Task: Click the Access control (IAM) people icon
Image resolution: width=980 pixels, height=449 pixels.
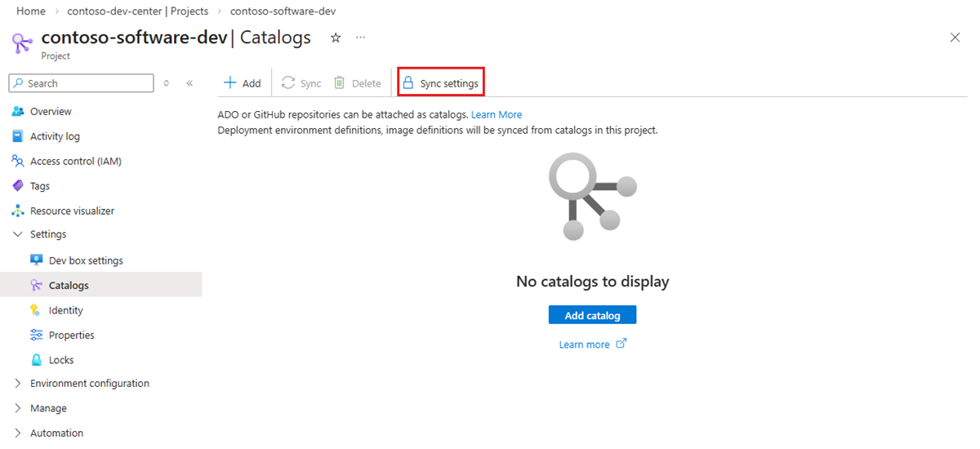Action: click(x=18, y=162)
